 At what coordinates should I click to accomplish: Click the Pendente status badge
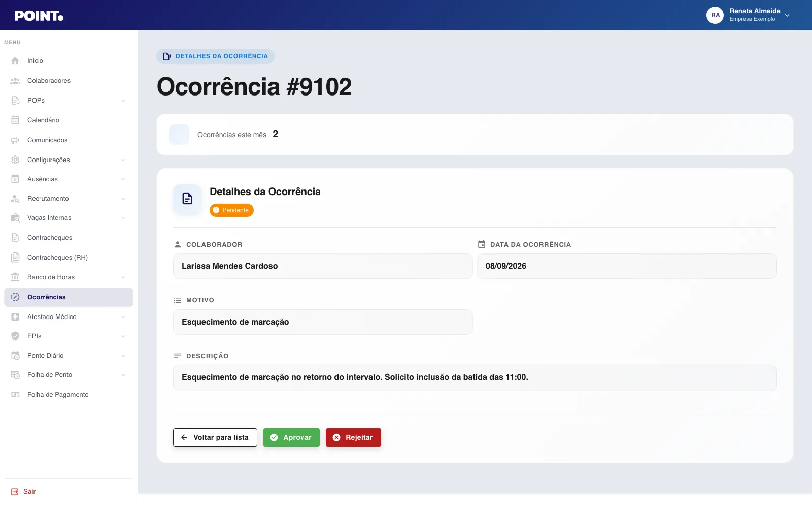(x=231, y=210)
